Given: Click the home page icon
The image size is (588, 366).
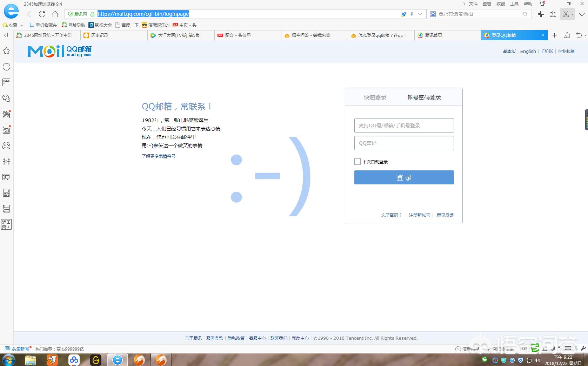Looking at the screenshot, I should pos(55,14).
